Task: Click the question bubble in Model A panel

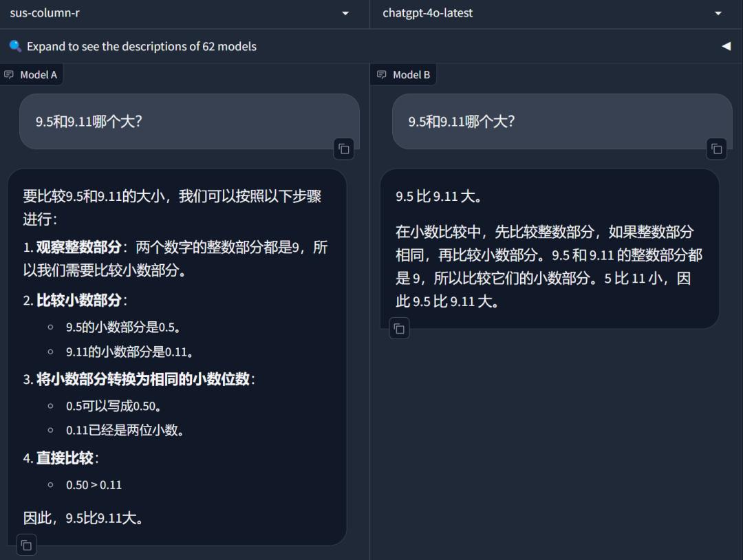Action: point(189,122)
